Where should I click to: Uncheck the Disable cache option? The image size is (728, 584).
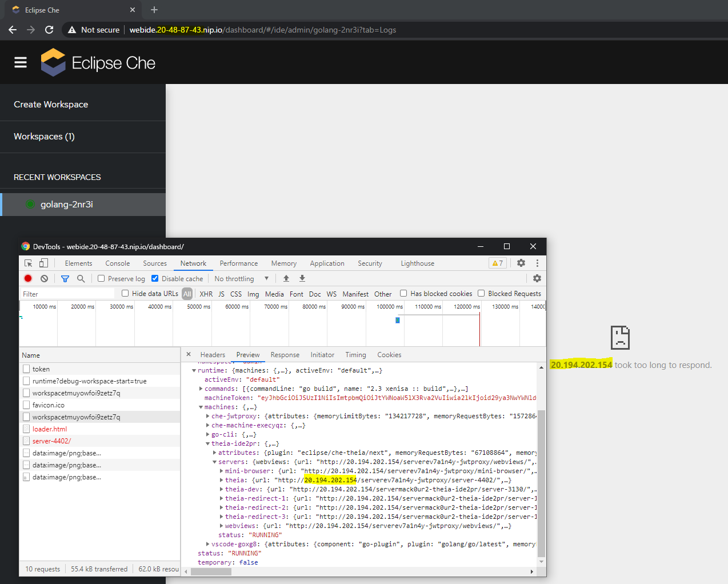coord(154,278)
